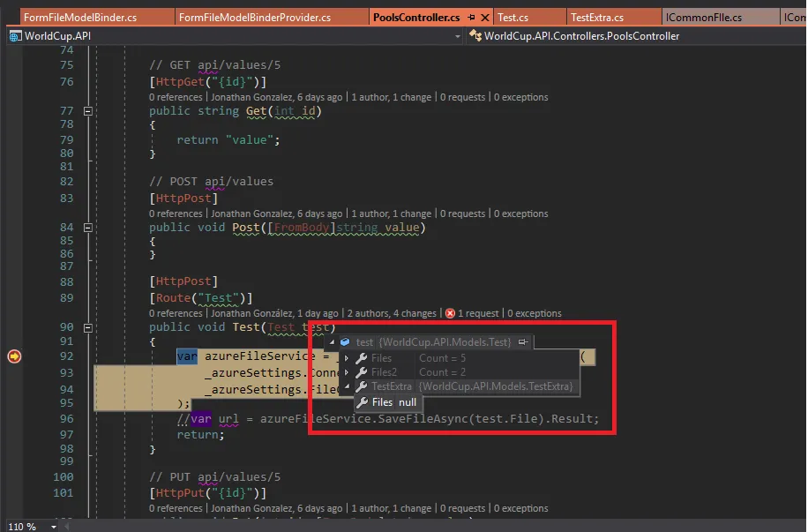Image resolution: width=808 pixels, height=532 pixels.
Task: Click the red error icon beside '1 request'
Action: pos(450,313)
